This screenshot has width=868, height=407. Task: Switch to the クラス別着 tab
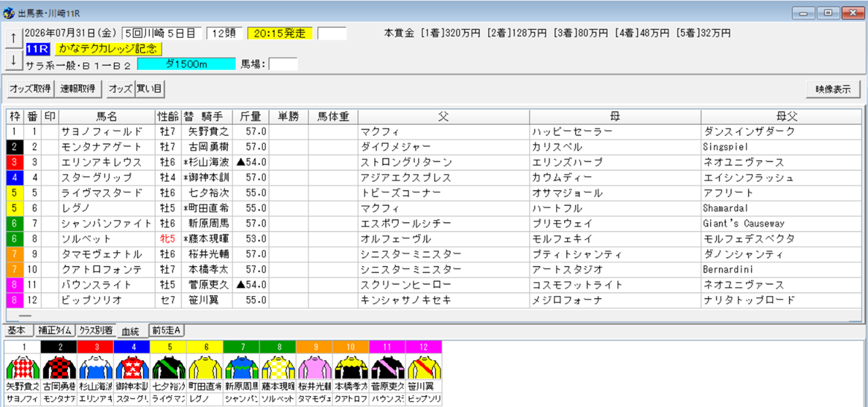pos(96,330)
